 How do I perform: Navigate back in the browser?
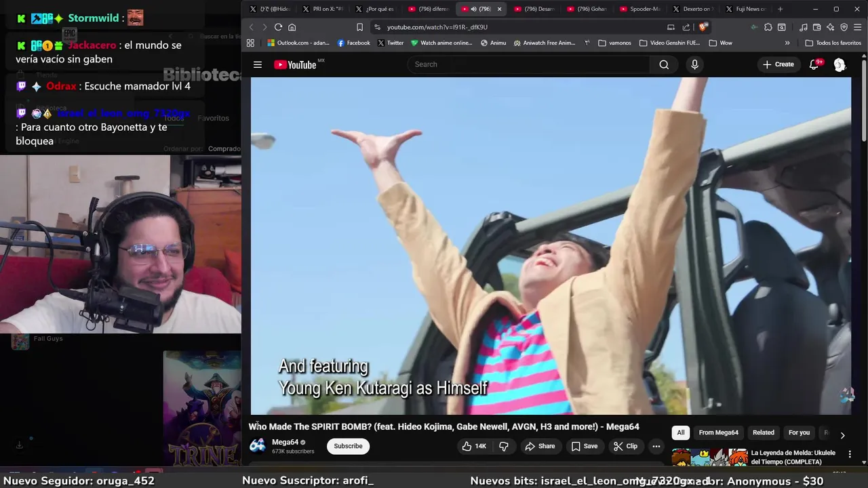tap(251, 27)
